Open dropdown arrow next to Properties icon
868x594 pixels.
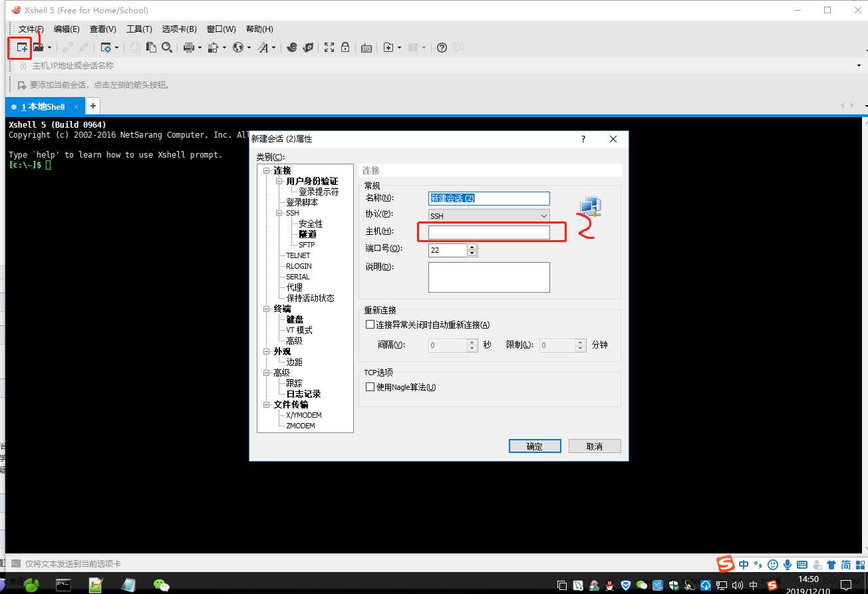[x=116, y=48]
